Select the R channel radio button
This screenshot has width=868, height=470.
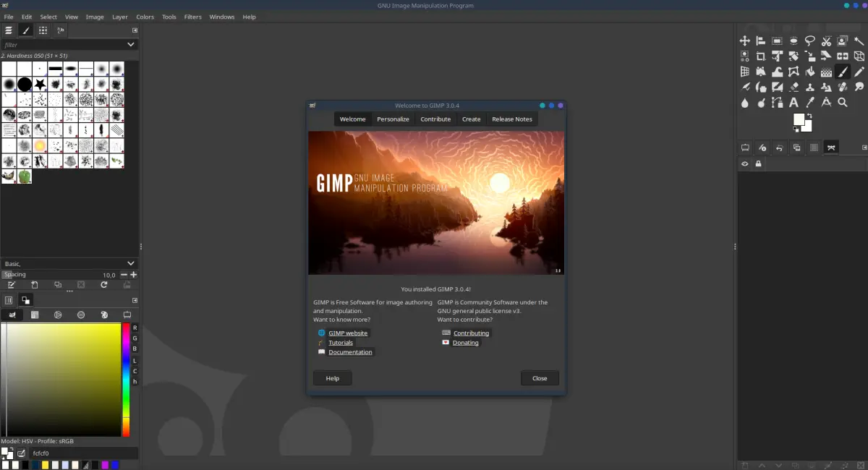(x=135, y=328)
